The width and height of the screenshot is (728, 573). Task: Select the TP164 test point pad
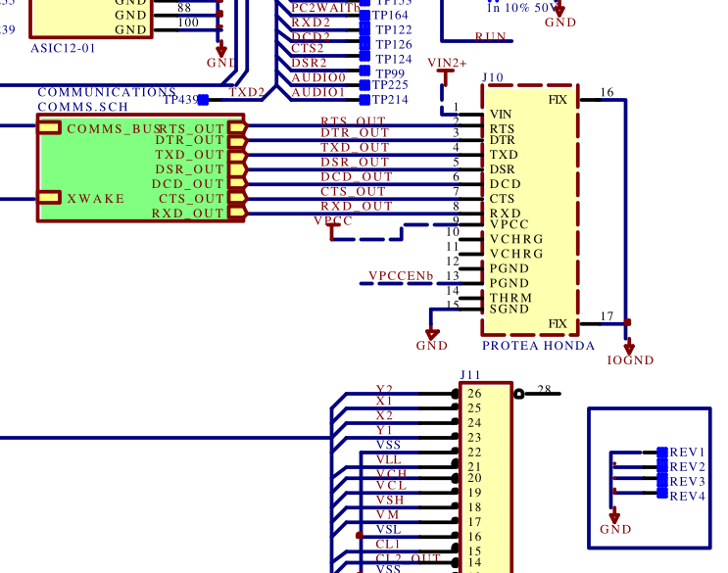tap(365, 16)
